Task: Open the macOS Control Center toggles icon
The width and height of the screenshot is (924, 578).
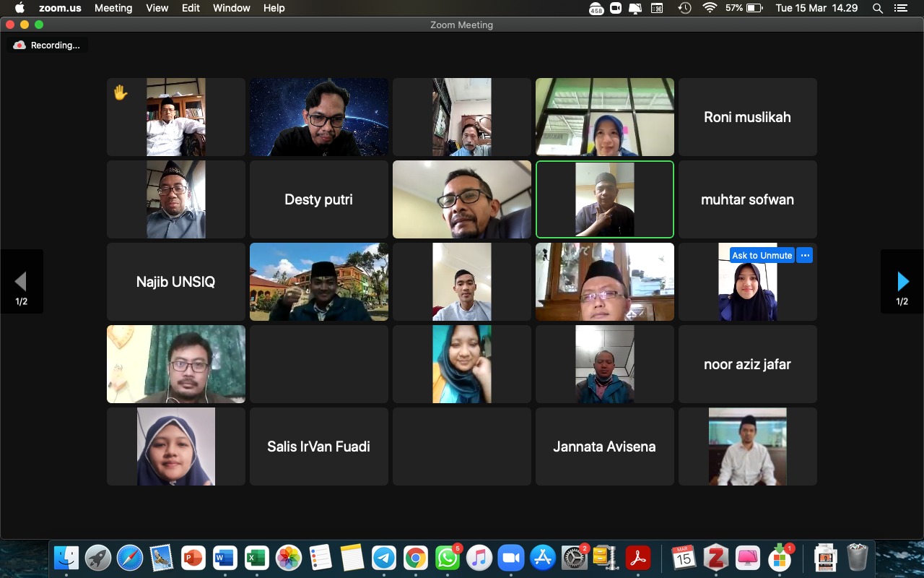Action: (x=900, y=8)
